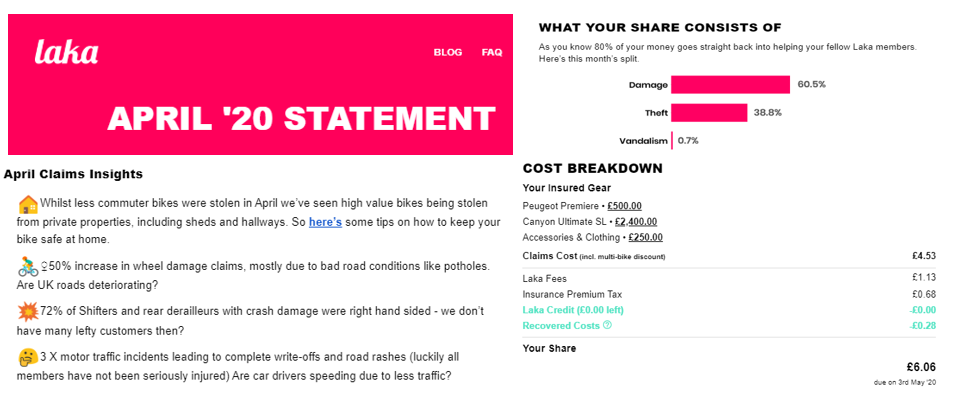
Task: Click the Accessories & Clothing £250.00 link
Action: click(645, 238)
